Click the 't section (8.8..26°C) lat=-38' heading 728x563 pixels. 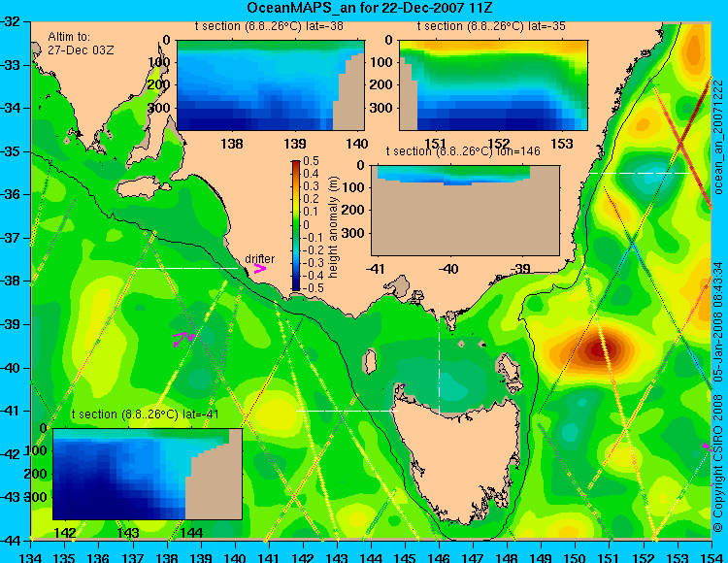pos(269,26)
